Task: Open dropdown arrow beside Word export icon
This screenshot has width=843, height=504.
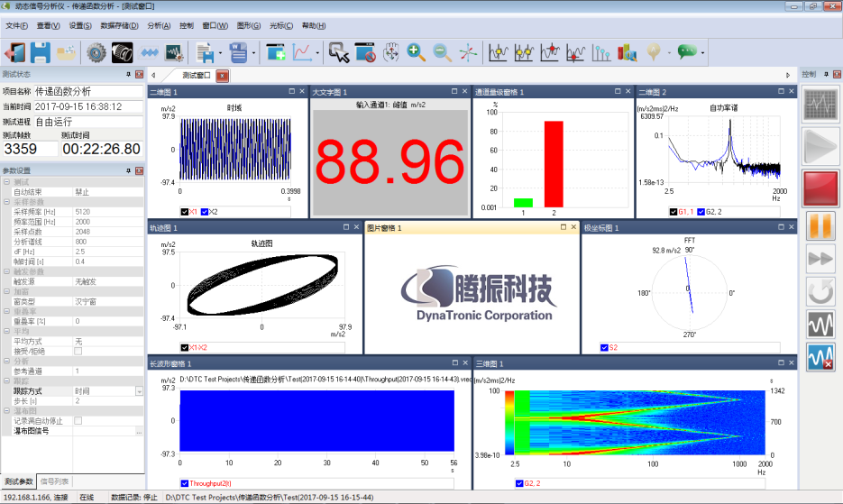Action: [x=253, y=52]
